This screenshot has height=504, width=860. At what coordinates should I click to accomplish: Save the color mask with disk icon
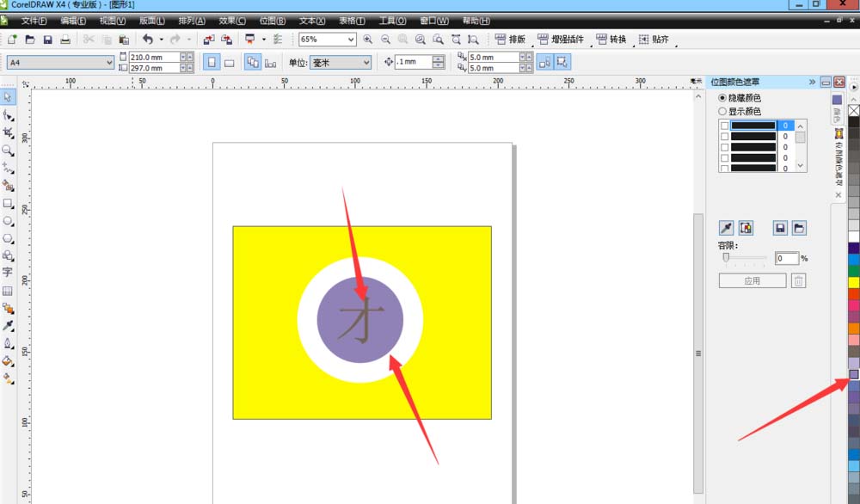point(780,228)
